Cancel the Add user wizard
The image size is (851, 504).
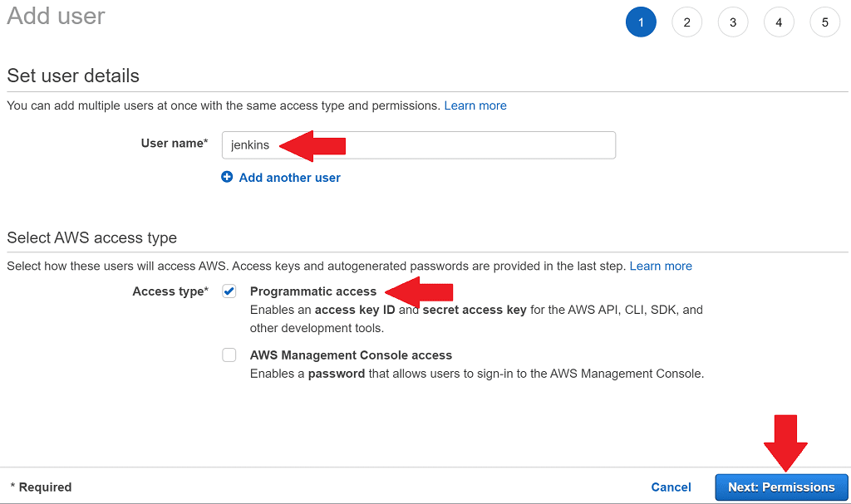671,487
